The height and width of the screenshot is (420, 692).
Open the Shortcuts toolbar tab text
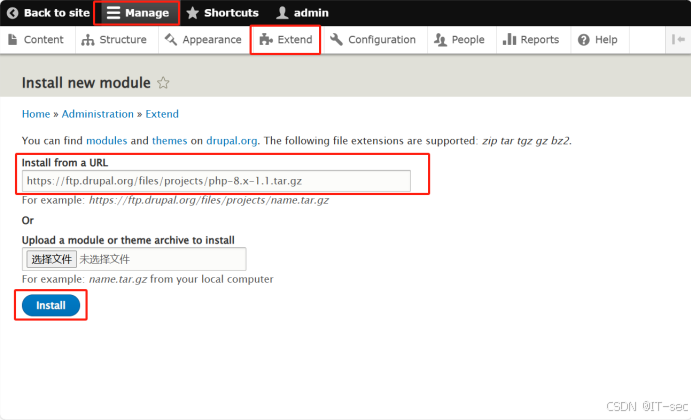[x=231, y=13]
